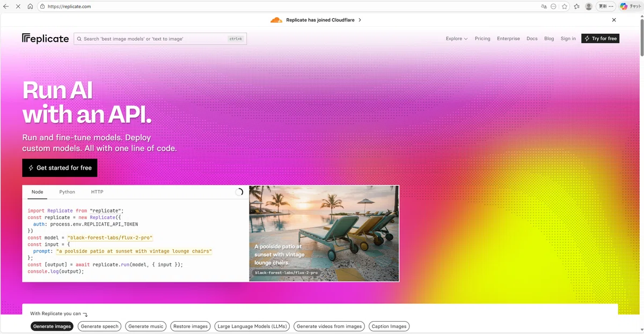Select the Generate music filter

(146, 326)
